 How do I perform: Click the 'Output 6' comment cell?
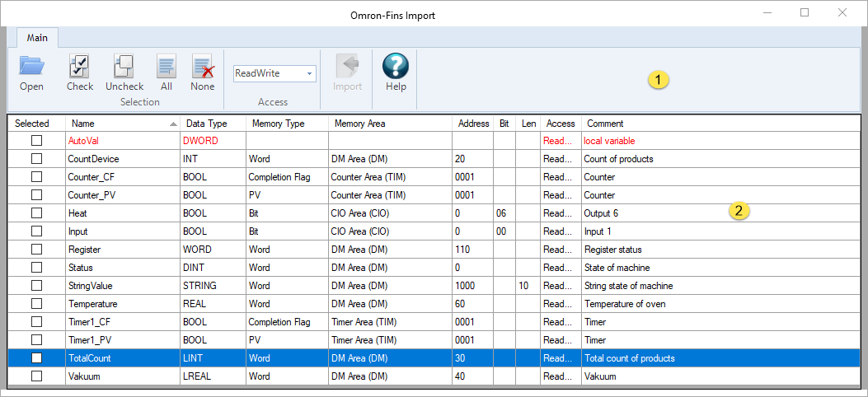pos(720,213)
